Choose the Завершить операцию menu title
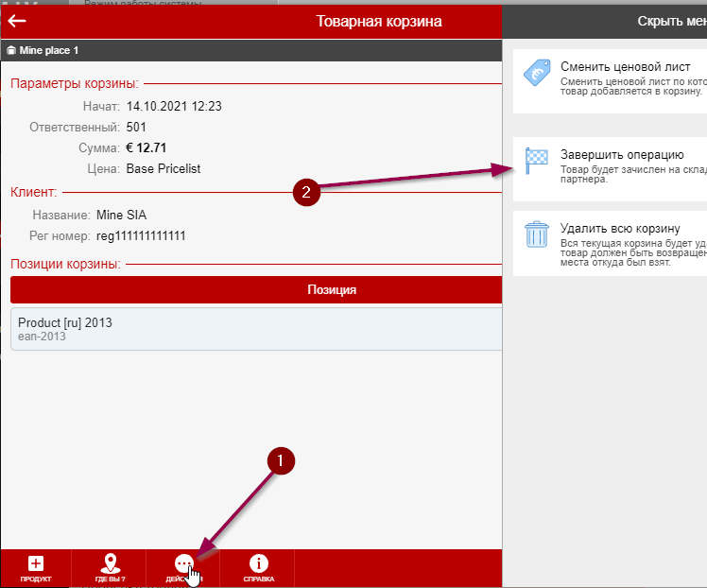 click(621, 154)
